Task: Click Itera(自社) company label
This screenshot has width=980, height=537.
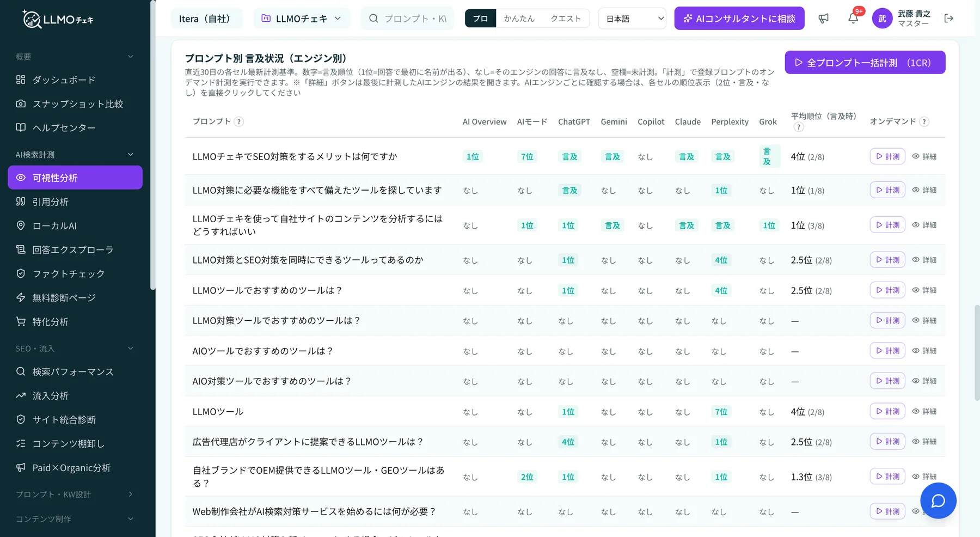Action: click(x=207, y=19)
